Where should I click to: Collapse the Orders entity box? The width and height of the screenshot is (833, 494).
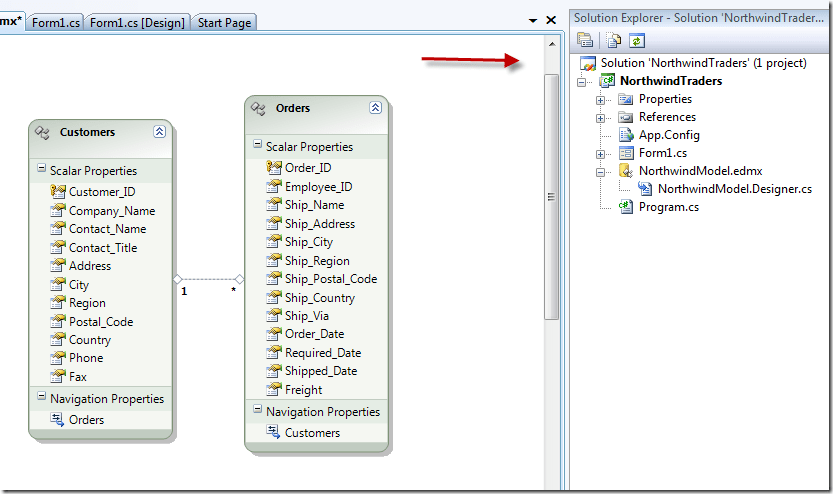pyautogui.click(x=375, y=108)
